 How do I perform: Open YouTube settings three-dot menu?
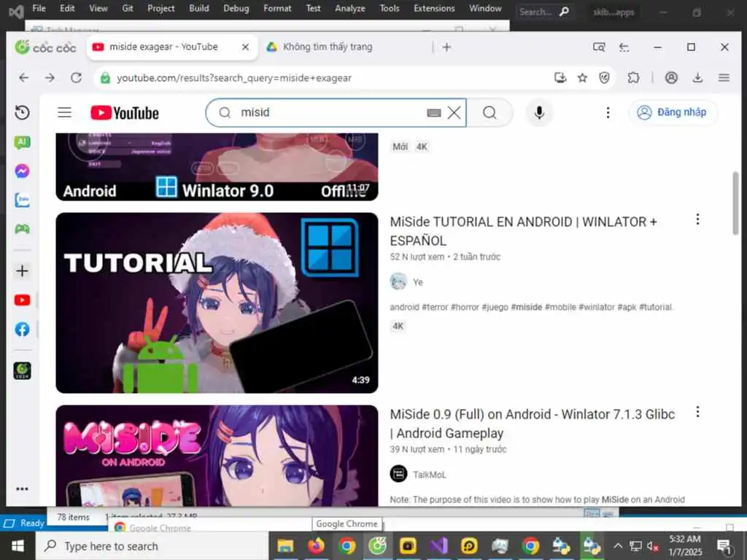608,113
